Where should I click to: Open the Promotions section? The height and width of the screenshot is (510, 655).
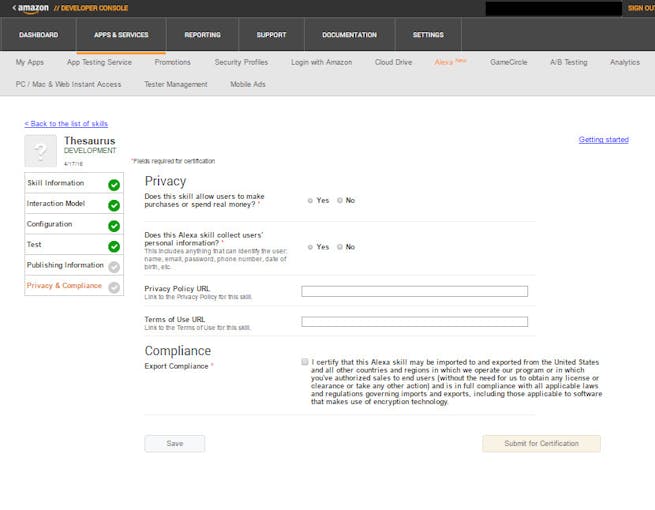173,62
